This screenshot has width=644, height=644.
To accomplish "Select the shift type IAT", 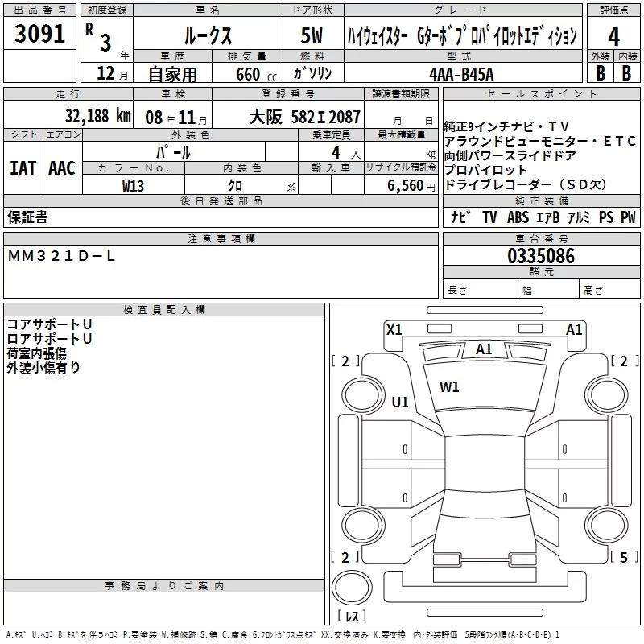I will tap(23, 168).
